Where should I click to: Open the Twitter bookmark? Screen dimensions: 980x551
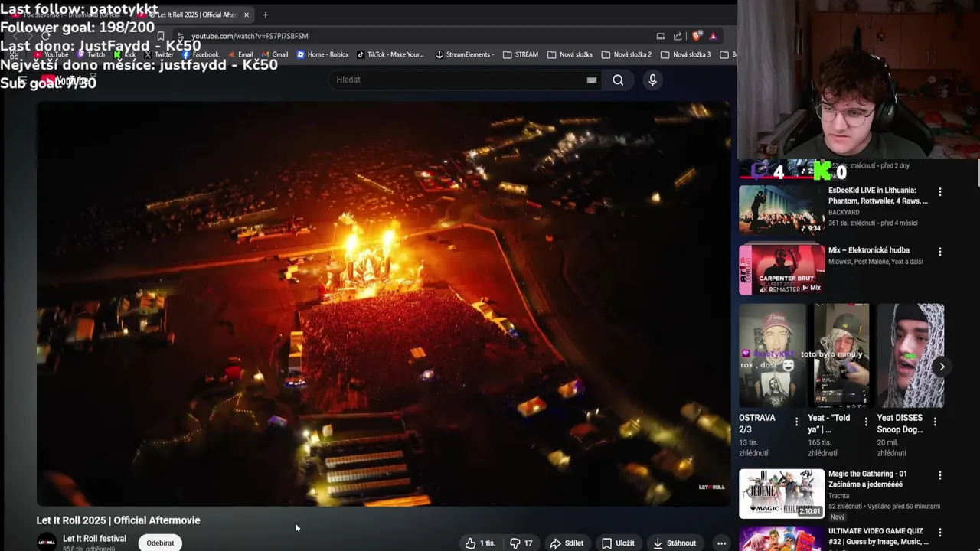pos(158,54)
